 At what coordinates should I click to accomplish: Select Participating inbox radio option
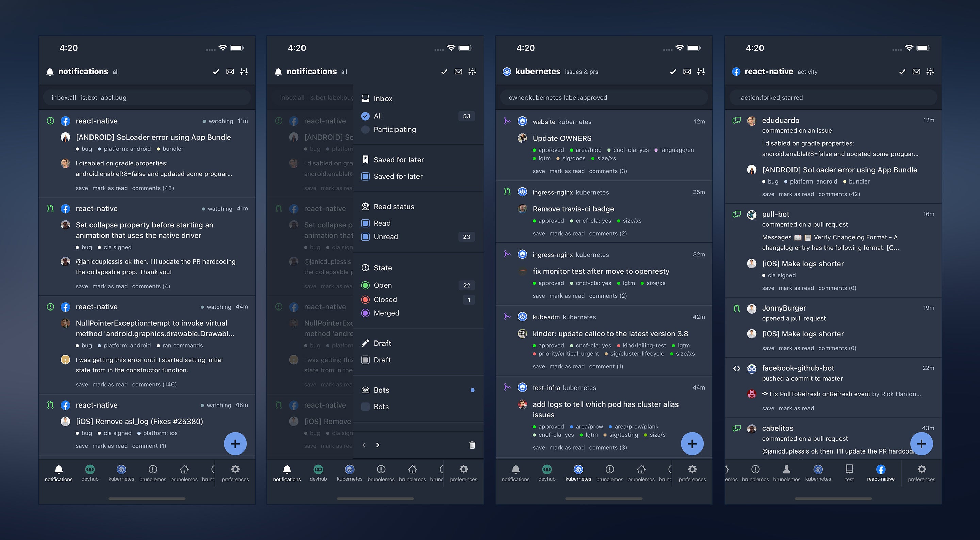(365, 129)
